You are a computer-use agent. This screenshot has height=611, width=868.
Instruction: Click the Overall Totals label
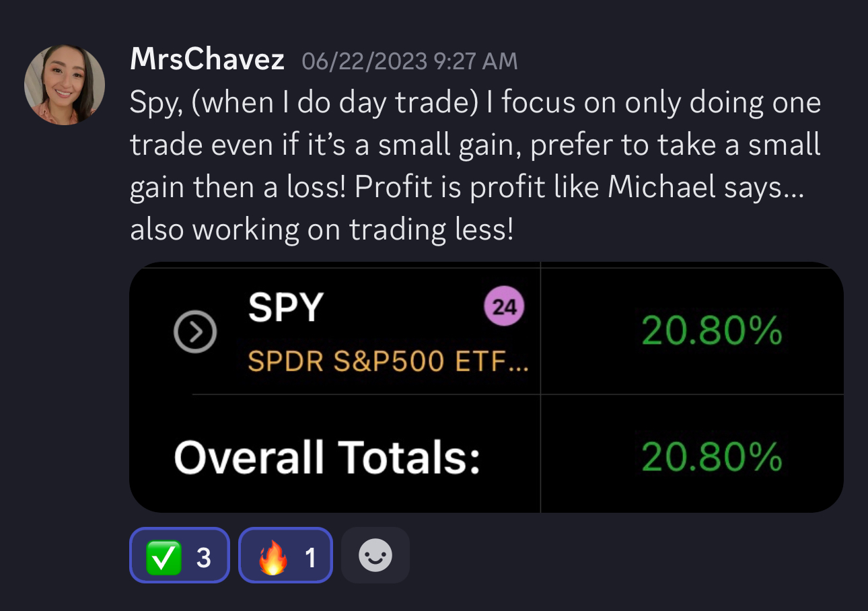pyautogui.click(x=327, y=458)
